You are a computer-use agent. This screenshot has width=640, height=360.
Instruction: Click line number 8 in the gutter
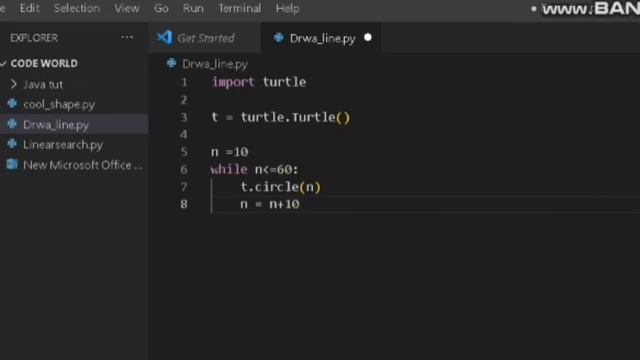tap(184, 204)
